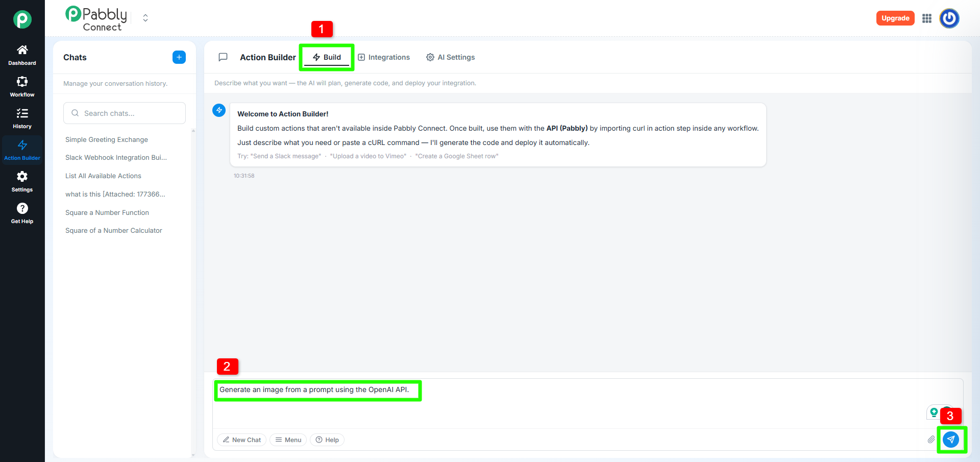This screenshot has width=980, height=462.
Task: Start a new chat with the plus icon
Action: pos(179,57)
